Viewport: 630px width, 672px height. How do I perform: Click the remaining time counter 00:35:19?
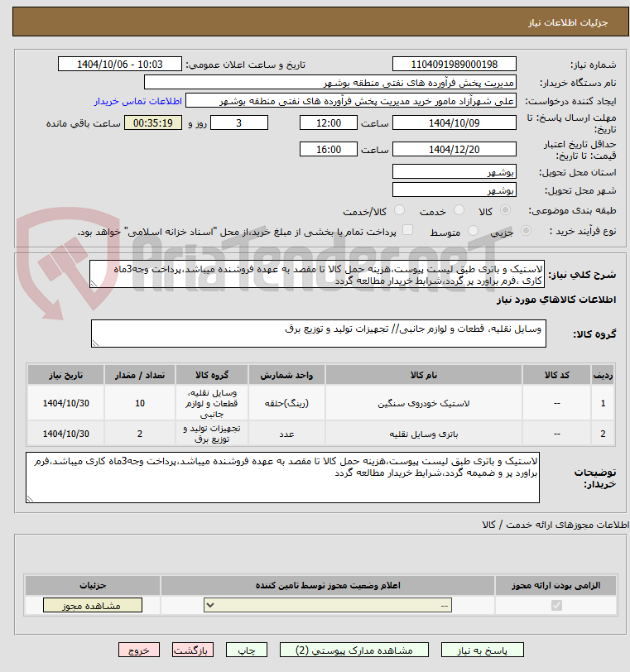(153, 123)
